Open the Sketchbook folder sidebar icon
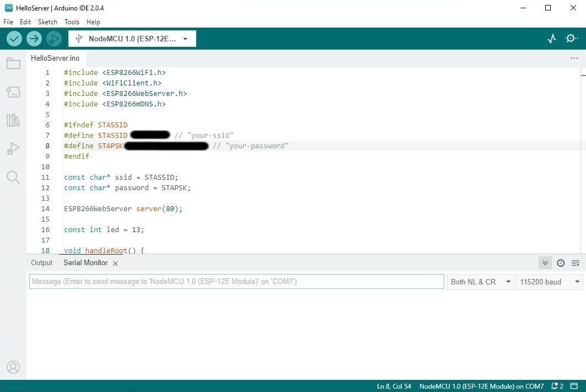The width and height of the screenshot is (586, 392). (x=13, y=64)
